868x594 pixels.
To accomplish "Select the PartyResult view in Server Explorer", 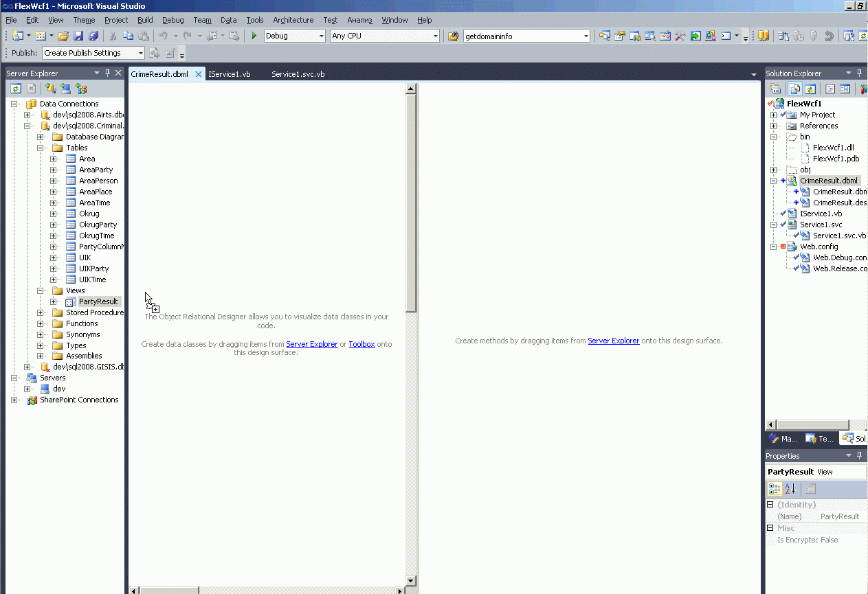I will [98, 301].
